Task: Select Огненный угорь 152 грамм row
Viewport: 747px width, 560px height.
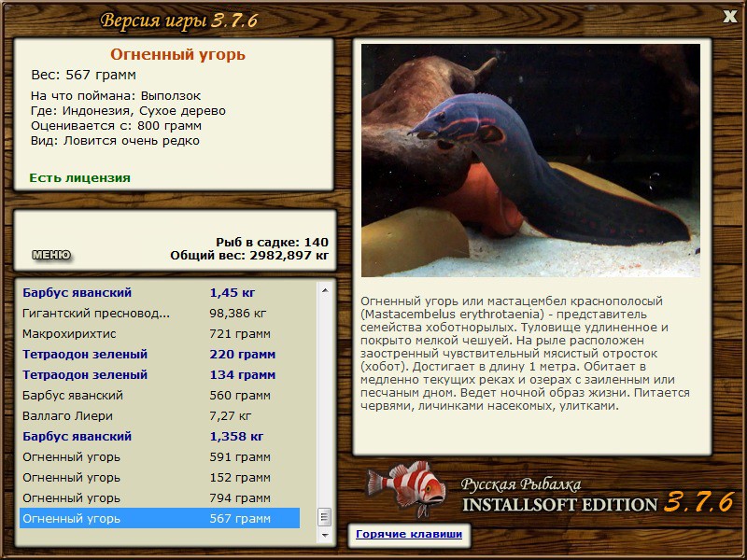Action: 160,477
